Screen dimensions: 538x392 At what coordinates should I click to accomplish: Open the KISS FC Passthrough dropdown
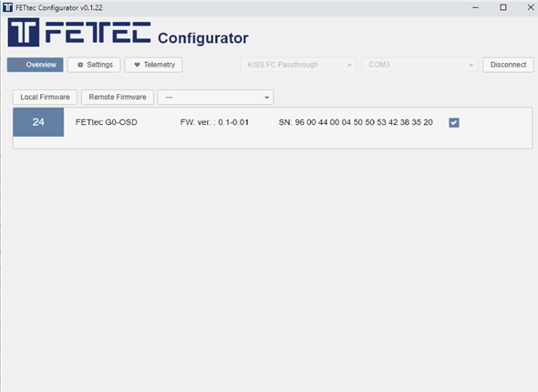pyautogui.click(x=298, y=65)
